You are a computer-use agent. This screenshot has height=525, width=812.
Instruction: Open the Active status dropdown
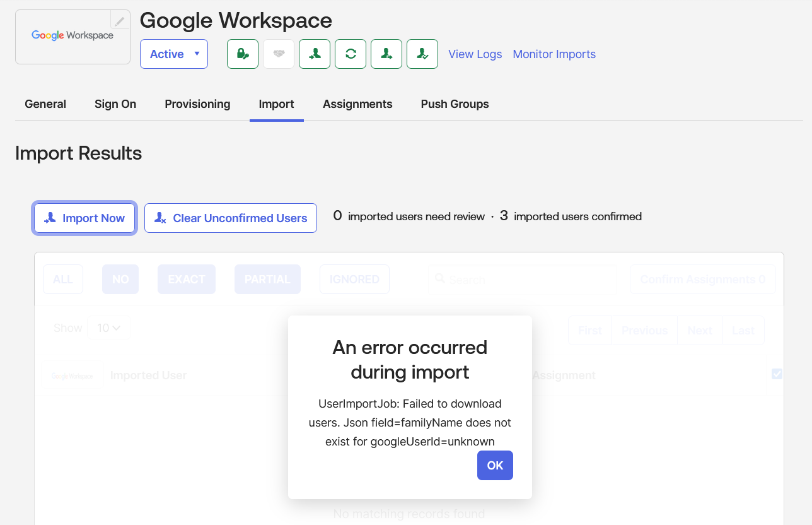pyautogui.click(x=174, y=54)
